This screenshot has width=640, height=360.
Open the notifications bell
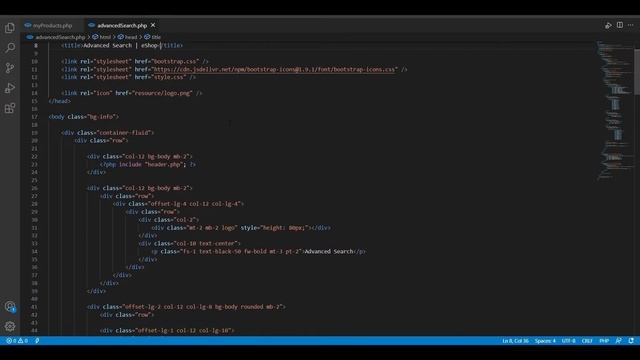(631, 341)
